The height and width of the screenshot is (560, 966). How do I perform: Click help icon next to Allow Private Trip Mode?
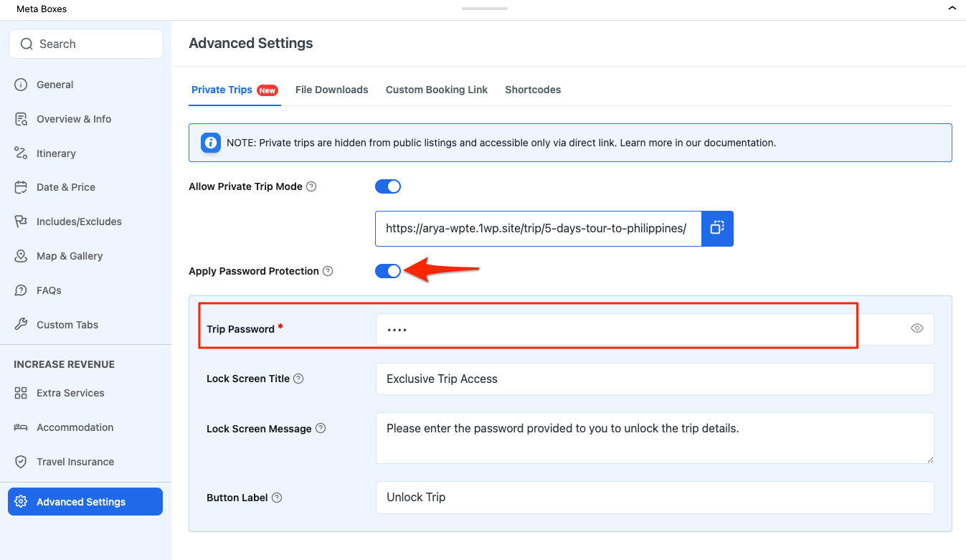click(x=311, y=186)
